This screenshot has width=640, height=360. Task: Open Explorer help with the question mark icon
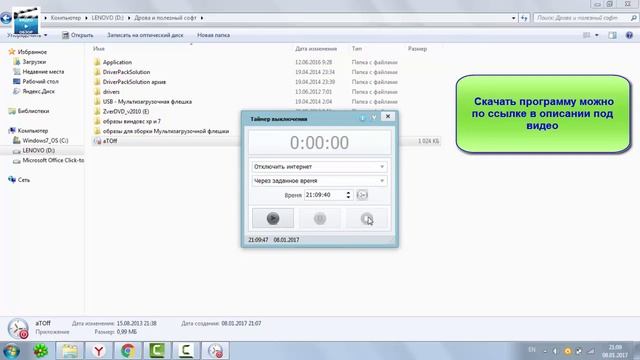tap(629, 35)
